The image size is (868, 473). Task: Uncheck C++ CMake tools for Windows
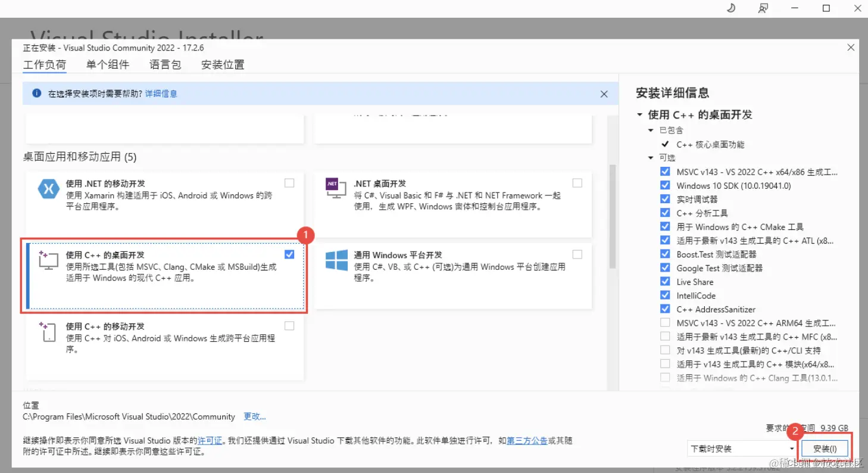pos(665,226)
